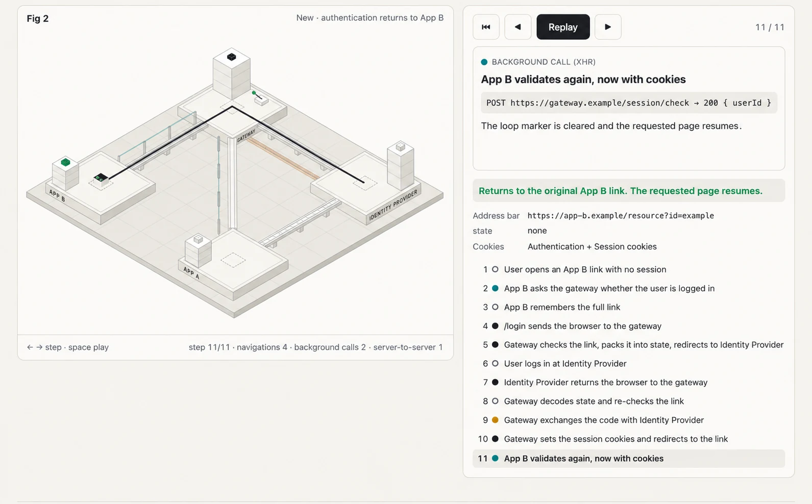Image resolution: width=812 pixels, height=504 pixels.
Task: Select step 8: Gateway decodes state
Action: coord(629,401)
